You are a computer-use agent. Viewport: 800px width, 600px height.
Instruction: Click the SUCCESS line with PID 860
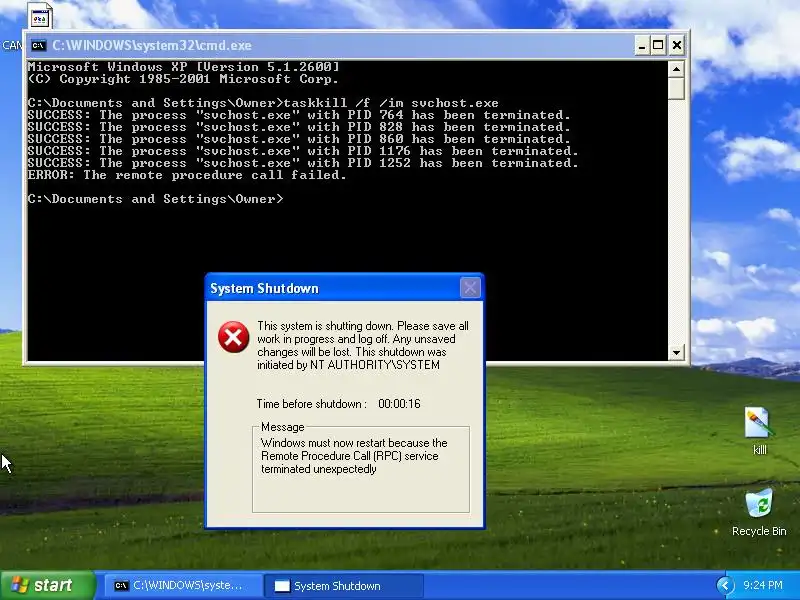(x=299, y=139)
